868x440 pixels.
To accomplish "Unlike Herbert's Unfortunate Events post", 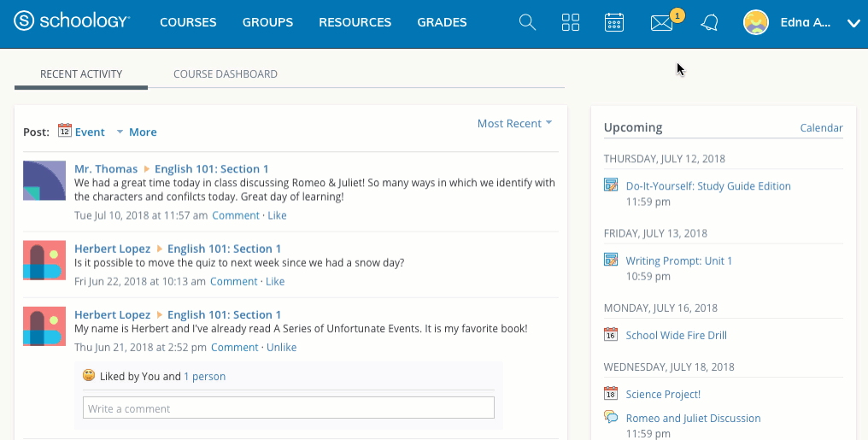I will pos(281,348).
